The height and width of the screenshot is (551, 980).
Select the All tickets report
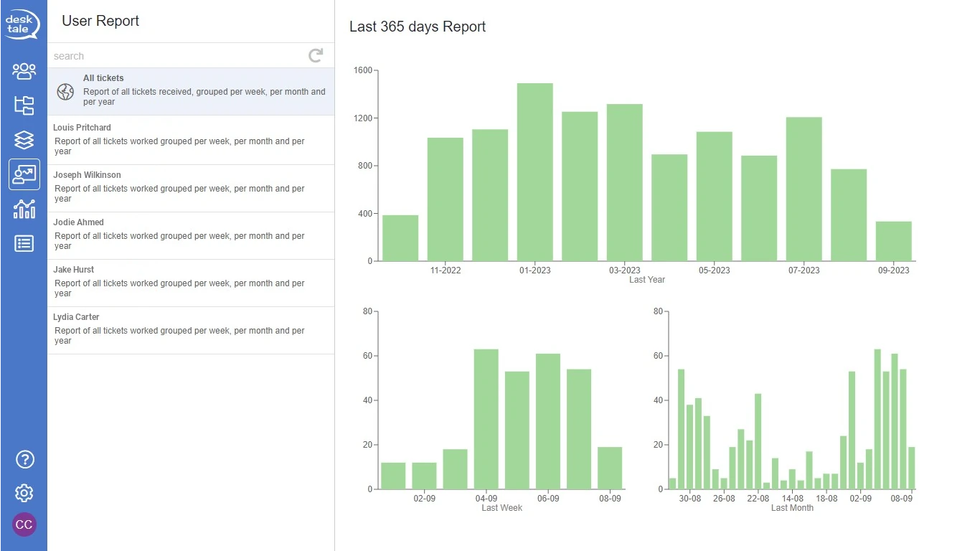click(191, 91)
